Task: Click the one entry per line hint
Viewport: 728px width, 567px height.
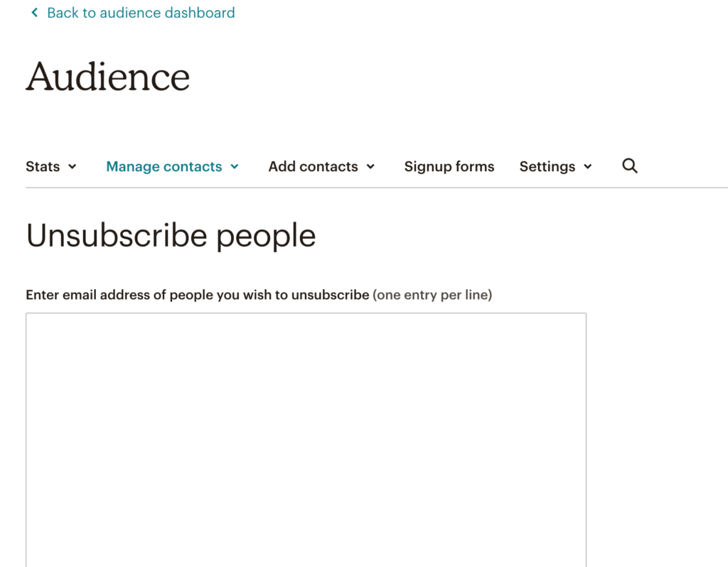Action: [432, 295]
